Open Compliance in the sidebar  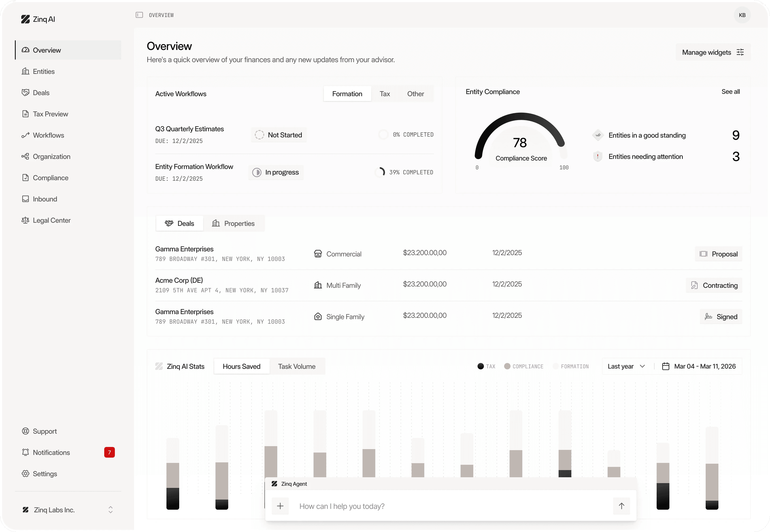(x=68, y=178)
